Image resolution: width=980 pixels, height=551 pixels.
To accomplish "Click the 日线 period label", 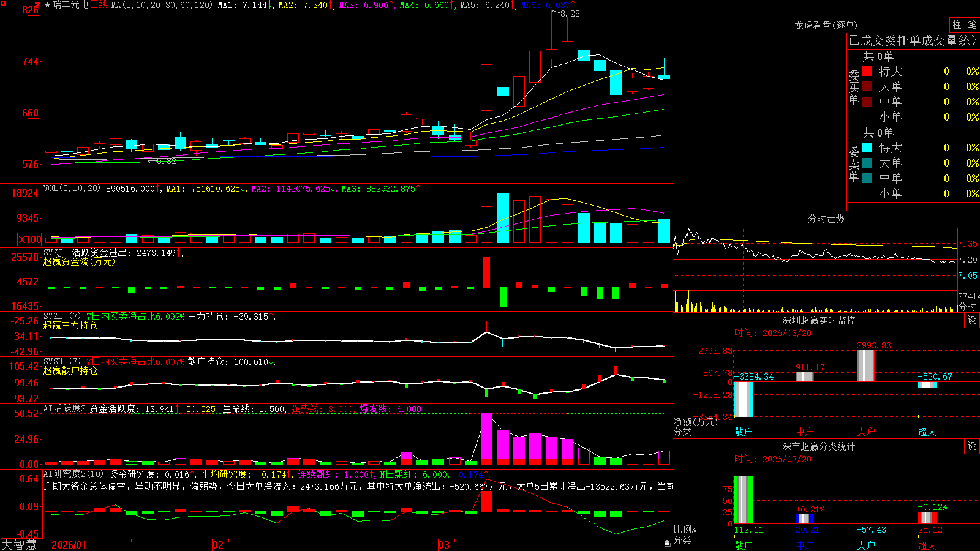I will [99, 5].
